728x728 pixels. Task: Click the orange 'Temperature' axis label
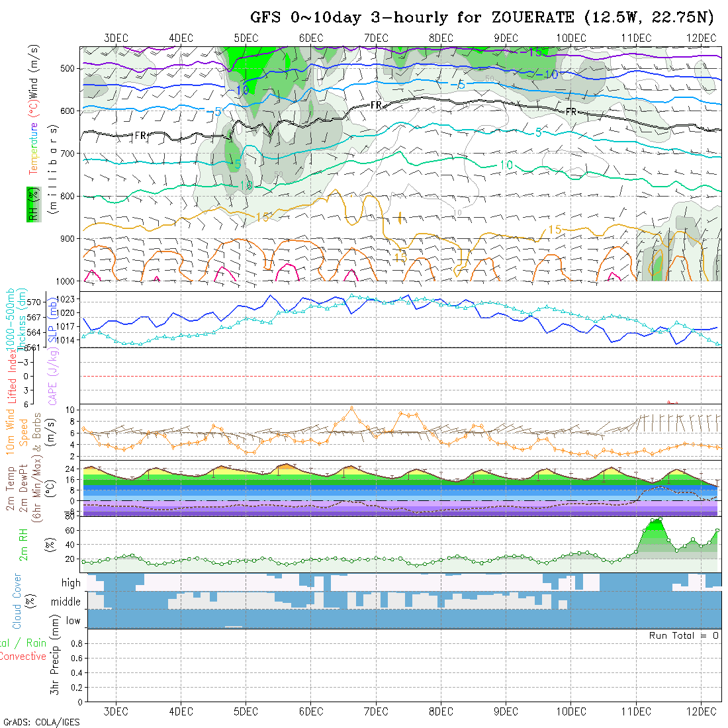pyautogui.click(x=33, y=148)
